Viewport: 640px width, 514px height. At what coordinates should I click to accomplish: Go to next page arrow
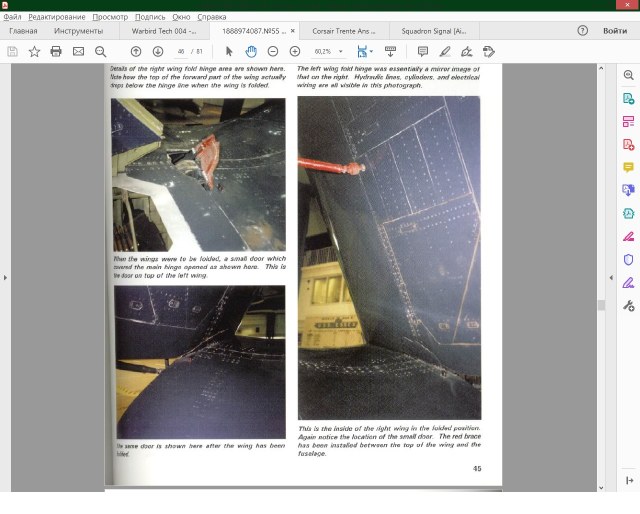pos(158,51)
